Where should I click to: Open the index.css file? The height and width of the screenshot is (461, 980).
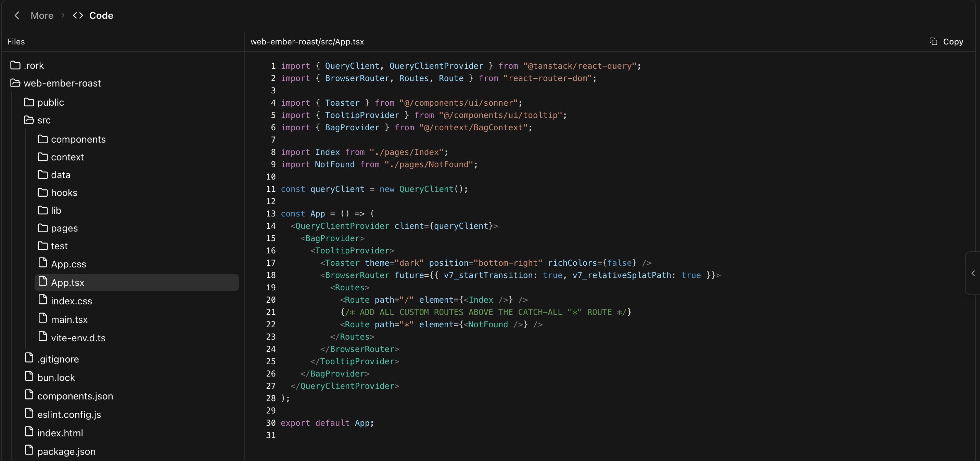click(65, 301)
